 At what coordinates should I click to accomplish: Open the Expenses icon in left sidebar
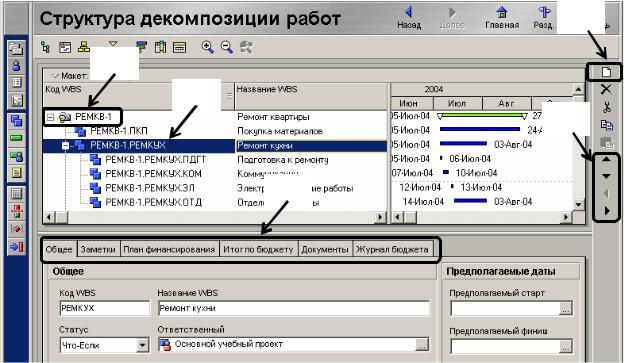click(x=16, y=194)
